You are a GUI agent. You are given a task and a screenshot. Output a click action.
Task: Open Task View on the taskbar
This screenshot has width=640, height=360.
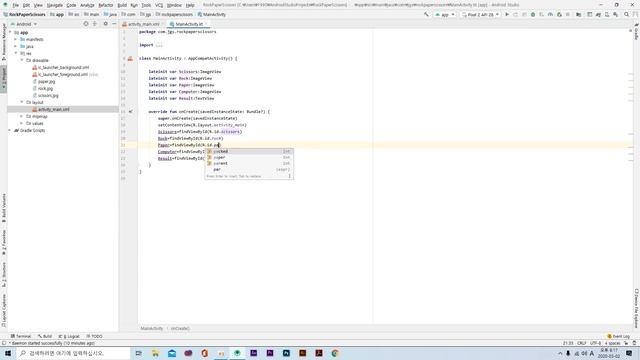[139, 353]
